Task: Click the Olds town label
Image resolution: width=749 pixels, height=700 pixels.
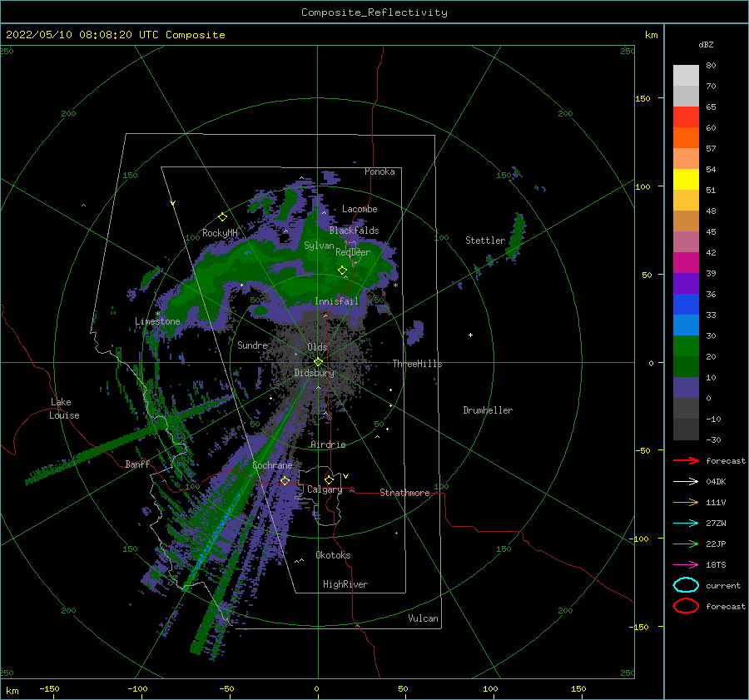Action: point(317,347)
